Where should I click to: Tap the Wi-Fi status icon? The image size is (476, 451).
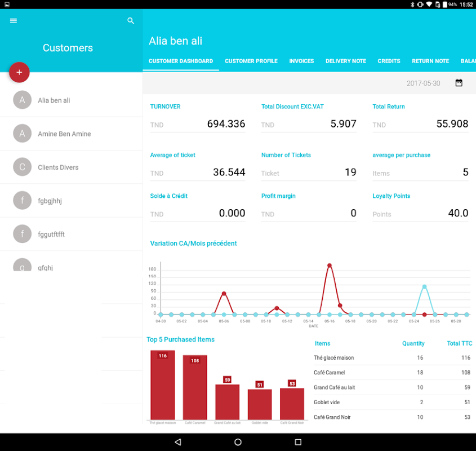tap(429, 5)
